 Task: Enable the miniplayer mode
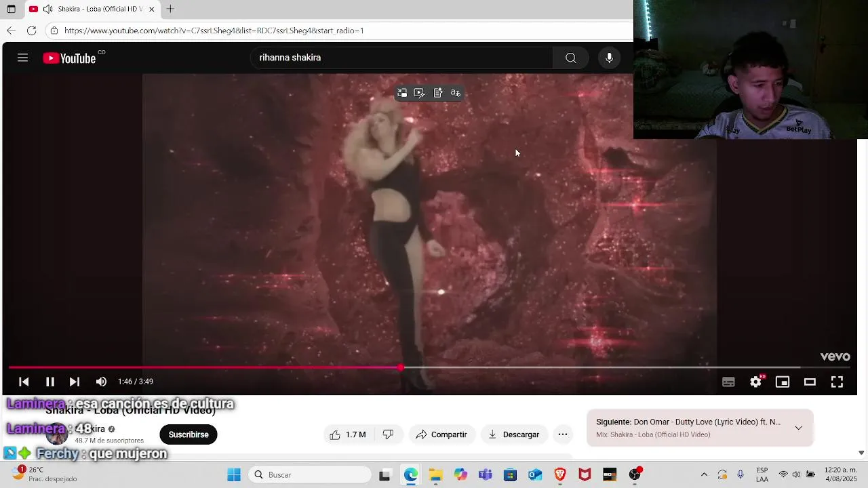(x=783, y=382)
